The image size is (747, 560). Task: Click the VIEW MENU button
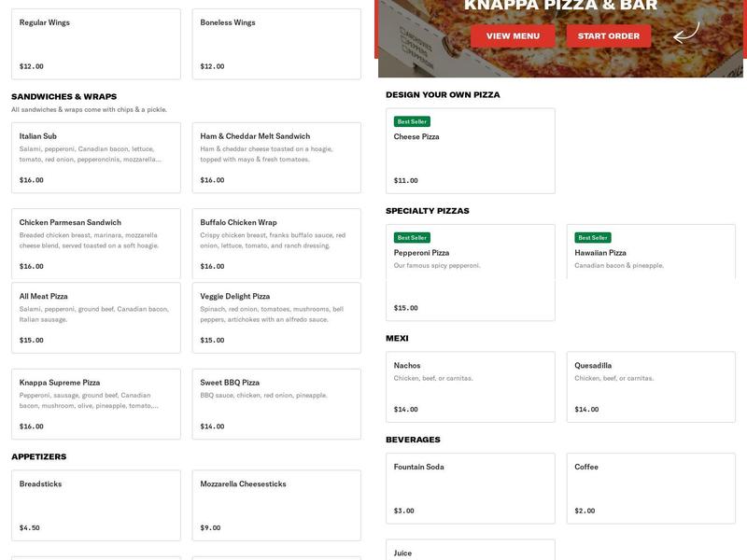pos(512,35)
